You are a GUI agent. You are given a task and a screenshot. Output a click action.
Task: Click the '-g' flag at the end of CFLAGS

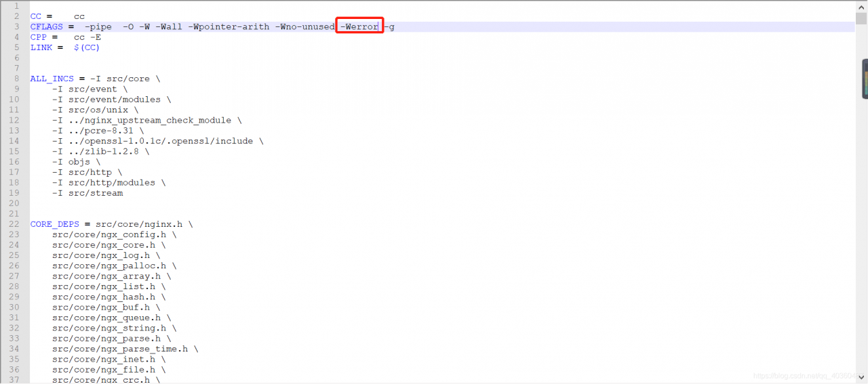[389, 27]
